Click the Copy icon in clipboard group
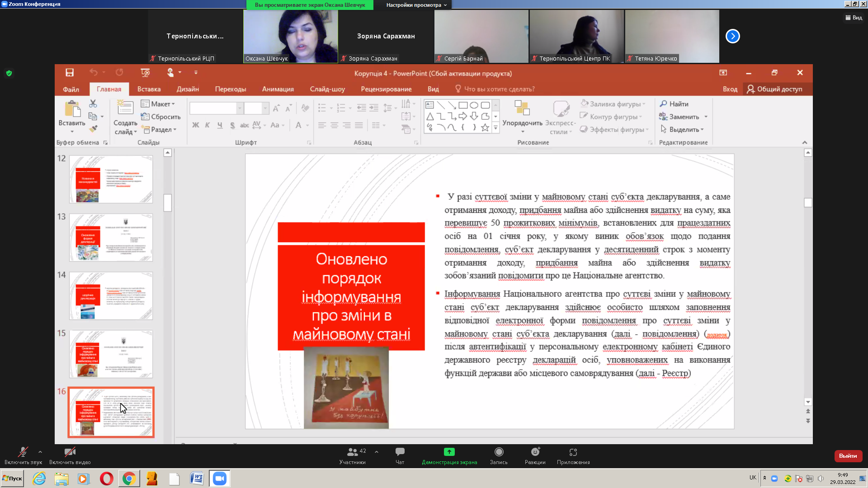This screenshot has height=488, width=868. [x=93, y=117]
